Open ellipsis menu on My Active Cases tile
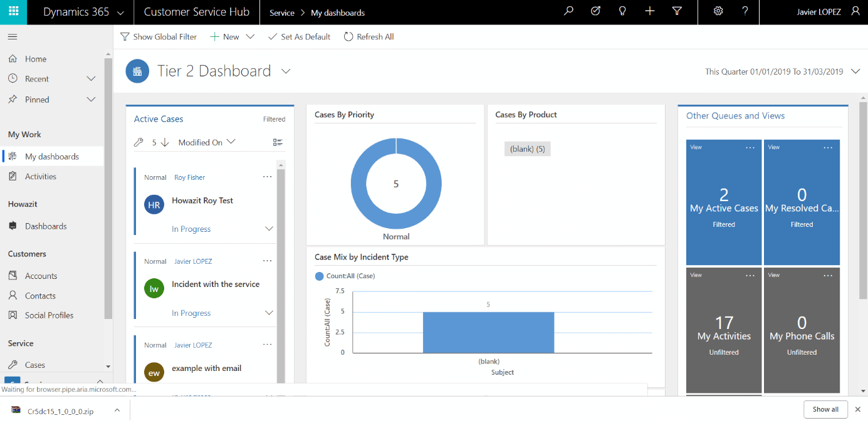Image resolution: width=868 pixels, height=423 pixels. click(750, 148)
